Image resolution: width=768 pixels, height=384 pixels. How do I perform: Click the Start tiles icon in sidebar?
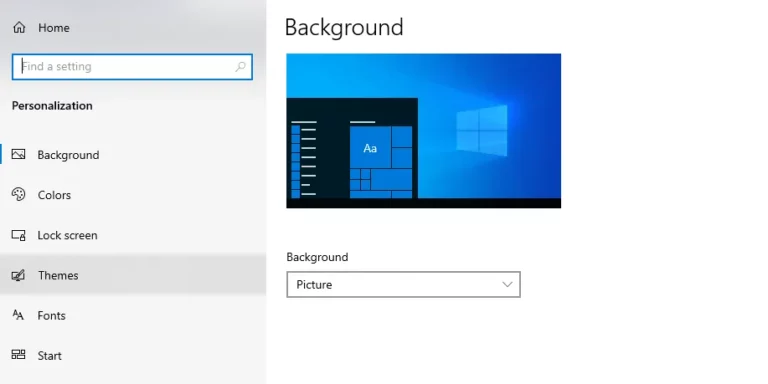[18, 355]
